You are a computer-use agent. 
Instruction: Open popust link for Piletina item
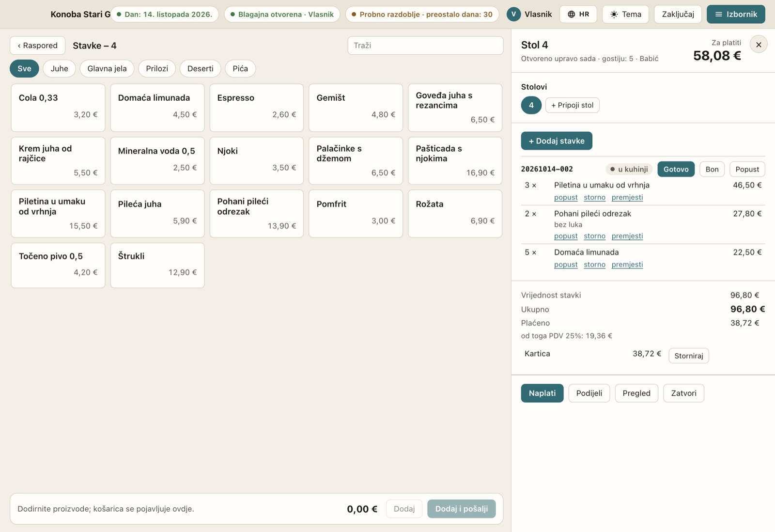[566, 197]
